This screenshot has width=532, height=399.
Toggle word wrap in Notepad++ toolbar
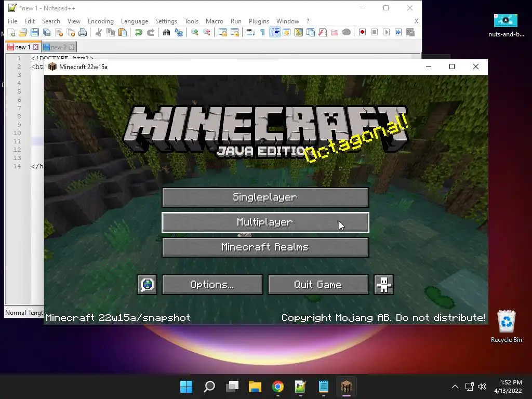pyautogui.click(x=251, y=32)
